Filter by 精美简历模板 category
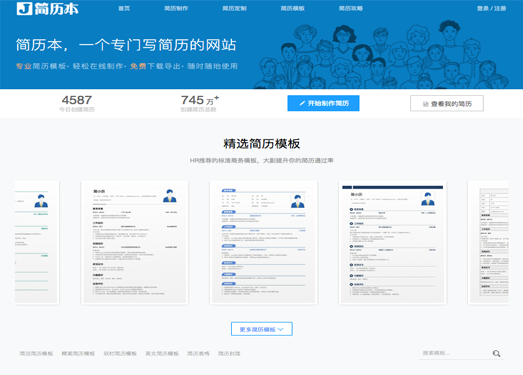This screenshot has height=375, width=523. pyautogui.click(x=78, y=353)
